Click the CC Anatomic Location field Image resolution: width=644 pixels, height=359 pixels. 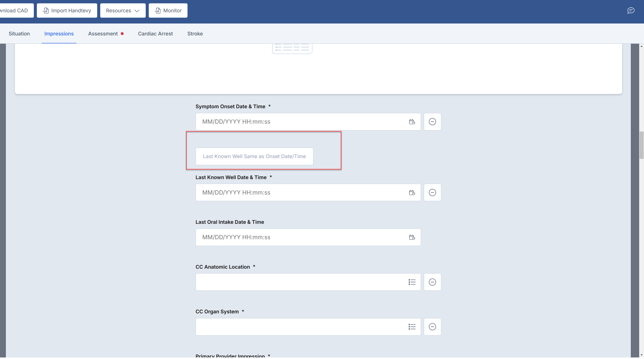click(x=308, y=282)
